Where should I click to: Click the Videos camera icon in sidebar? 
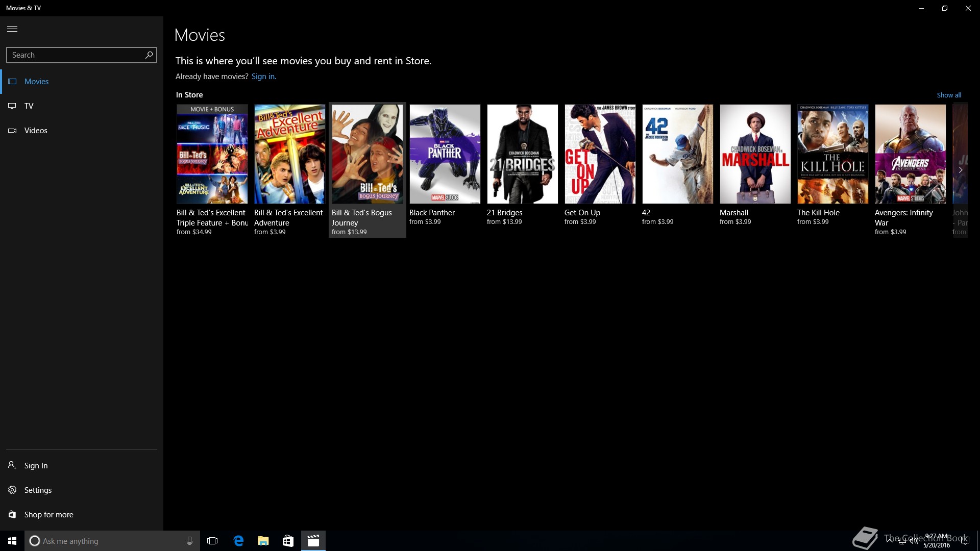[12, 131]
